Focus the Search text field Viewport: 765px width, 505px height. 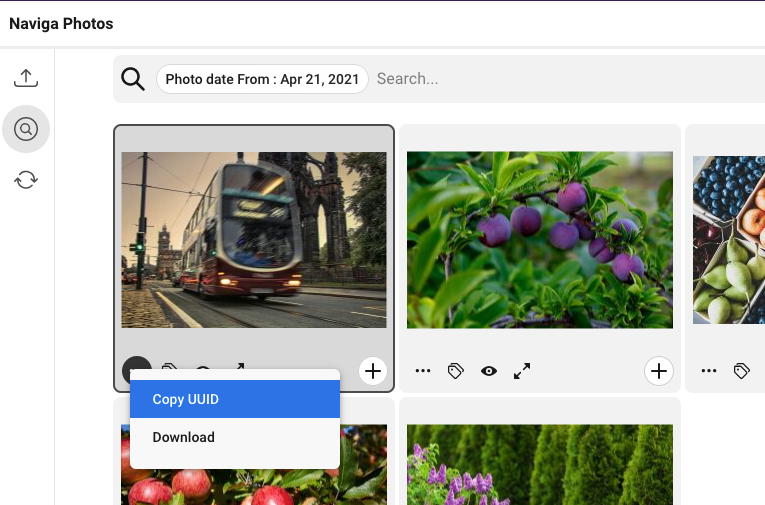(560, 79)
